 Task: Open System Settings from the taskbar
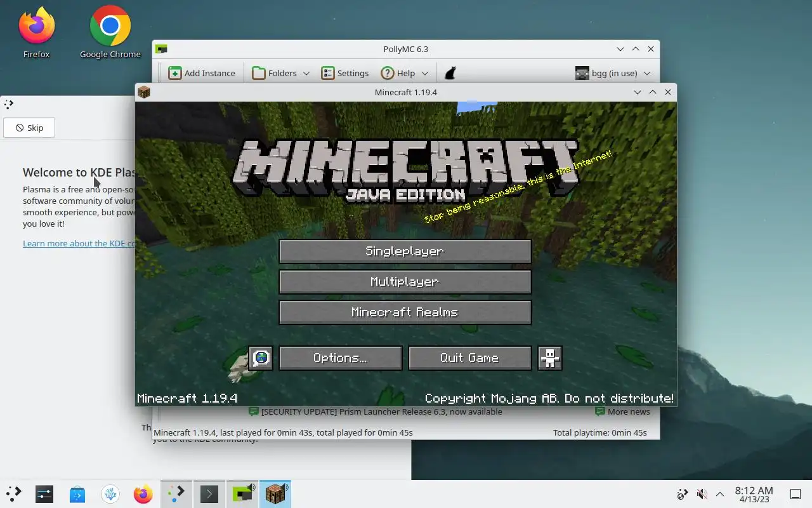[x=44, y=494]
